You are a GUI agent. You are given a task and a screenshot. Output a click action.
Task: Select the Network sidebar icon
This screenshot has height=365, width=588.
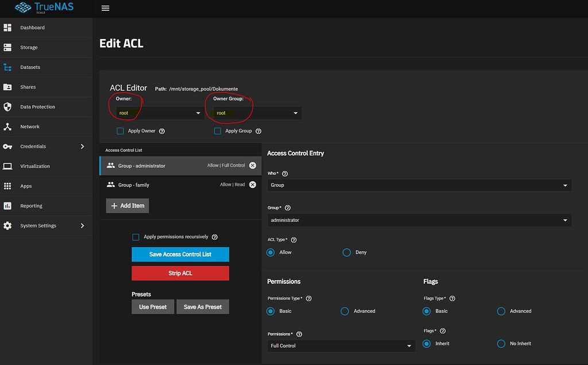tap(7, 126)
